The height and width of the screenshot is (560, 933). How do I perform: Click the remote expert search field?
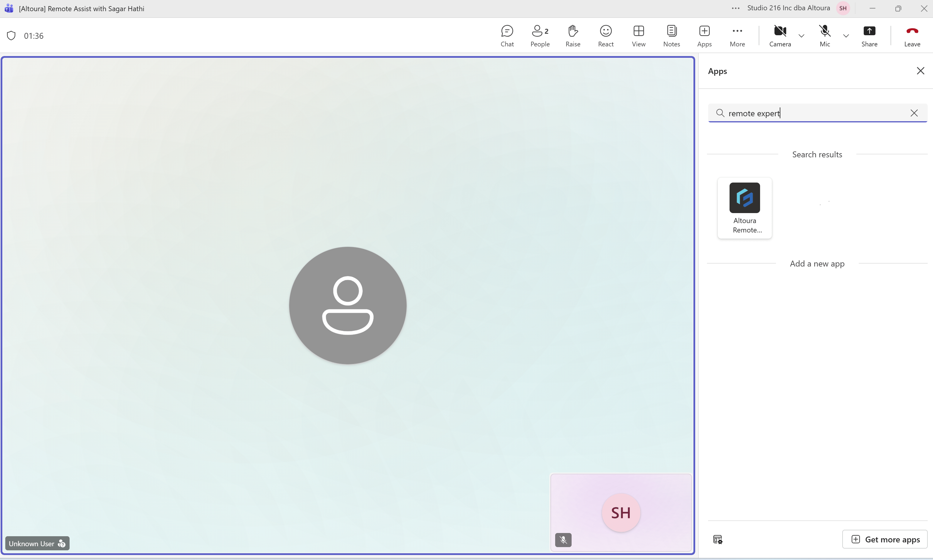(x=817, y=113)
